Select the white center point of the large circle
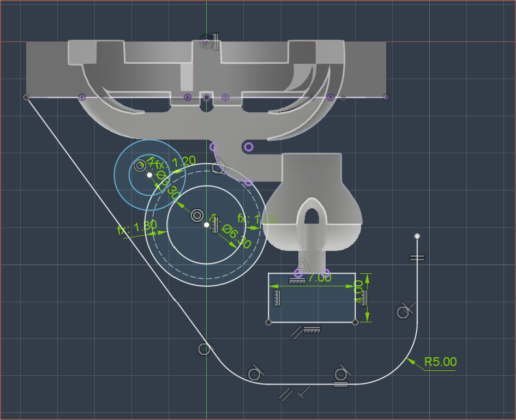516x420 pixels. pos(207,225)
